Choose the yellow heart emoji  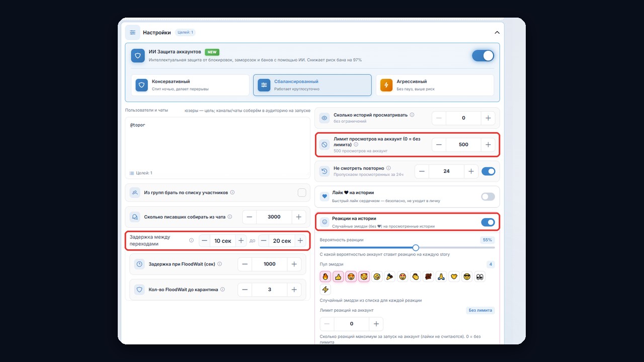(x=454, y=277)
